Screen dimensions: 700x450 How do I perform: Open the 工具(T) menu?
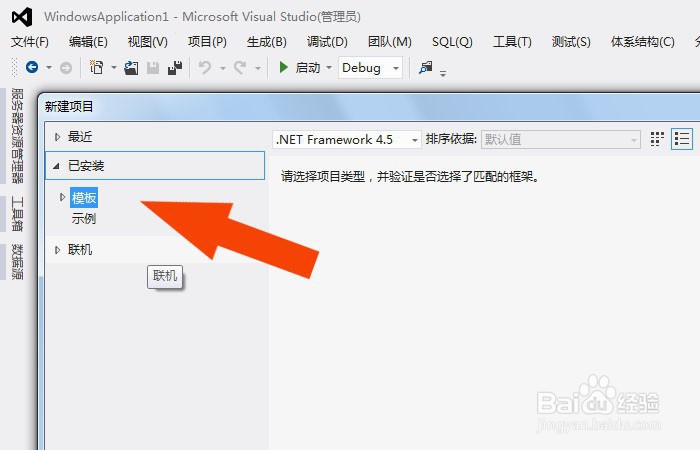click(512, 42)
